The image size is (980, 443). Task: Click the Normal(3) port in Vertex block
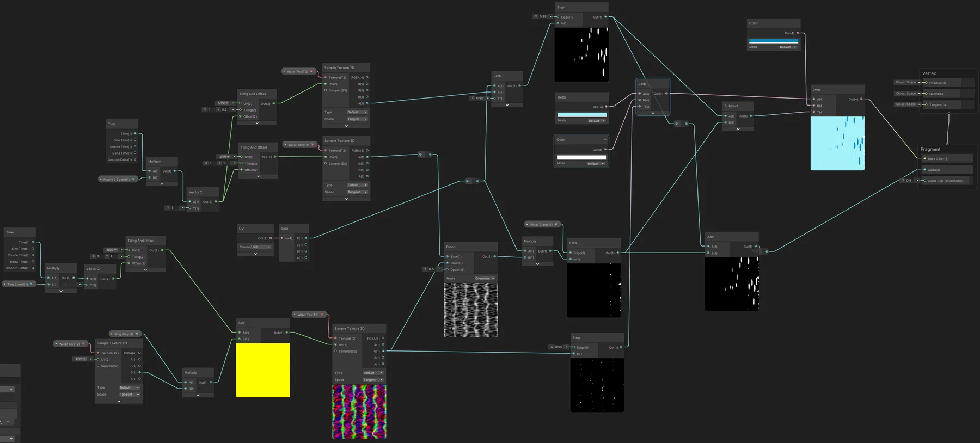926,94
